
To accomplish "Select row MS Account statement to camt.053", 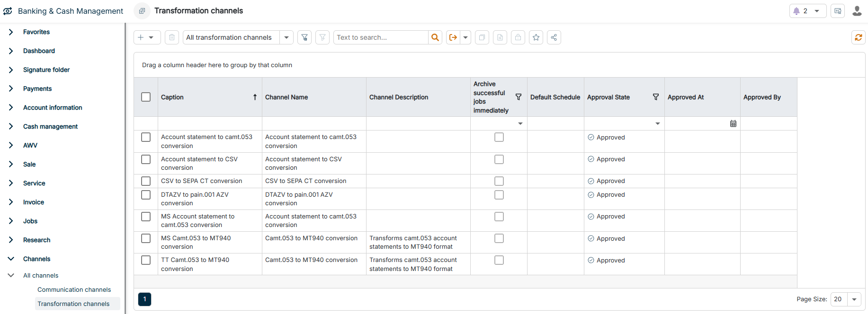I will pyautogui.click(x=146, y=217).
